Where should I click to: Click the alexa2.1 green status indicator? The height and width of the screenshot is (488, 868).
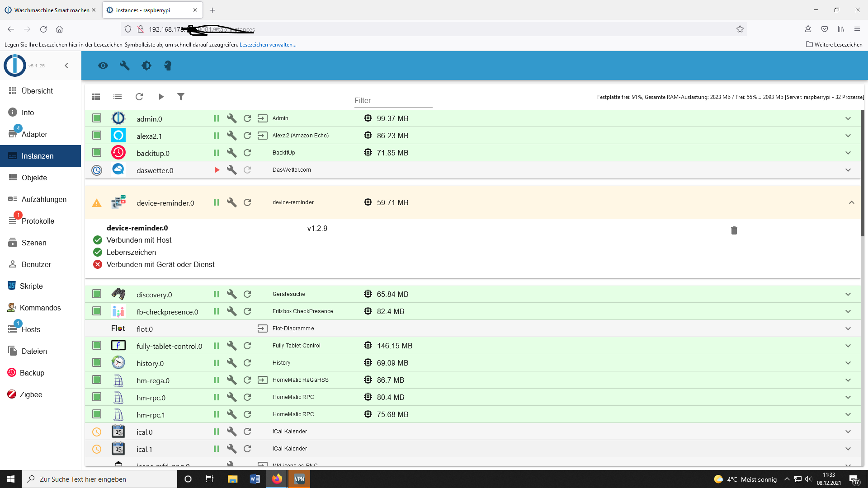click(x=97, y=135)
